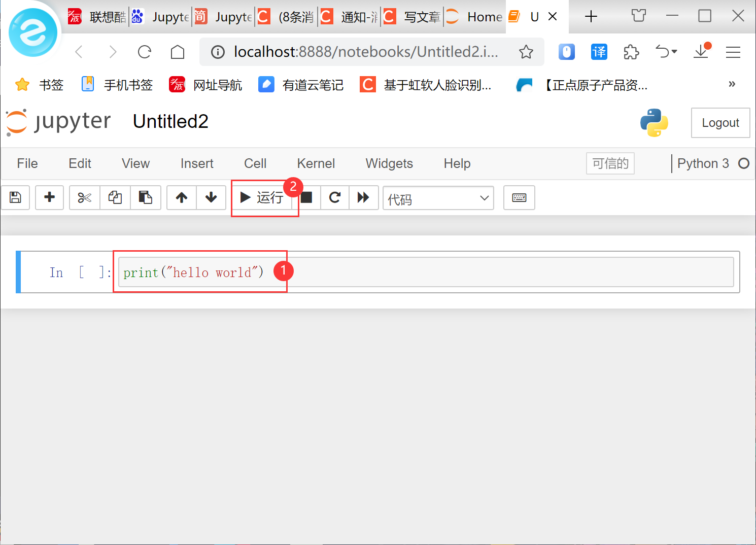
Task: Cut the selected cell with the scissors icon
Action: coord(84,197)
